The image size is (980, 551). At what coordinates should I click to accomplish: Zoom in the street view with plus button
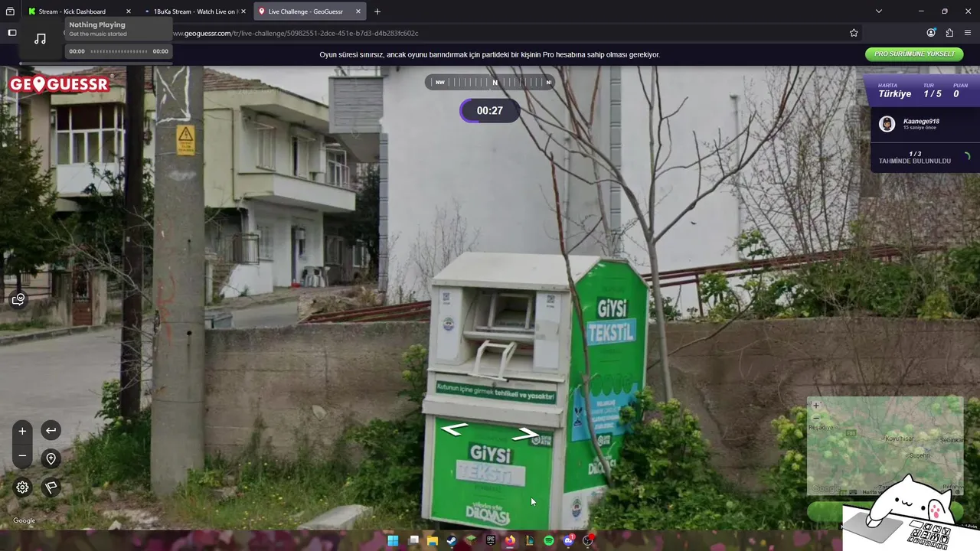click(x=22, y=431)
